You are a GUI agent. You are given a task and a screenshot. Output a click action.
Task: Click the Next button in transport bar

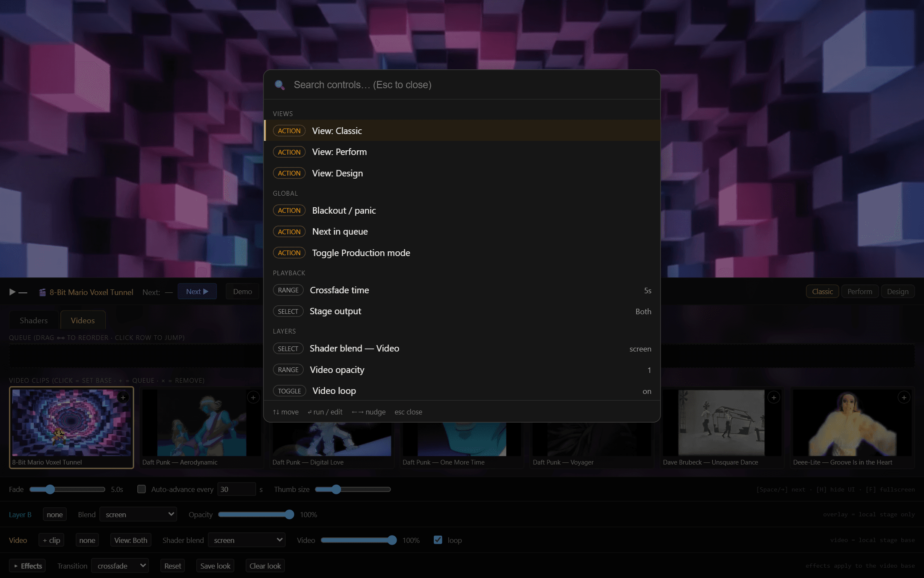pos(197,292)
